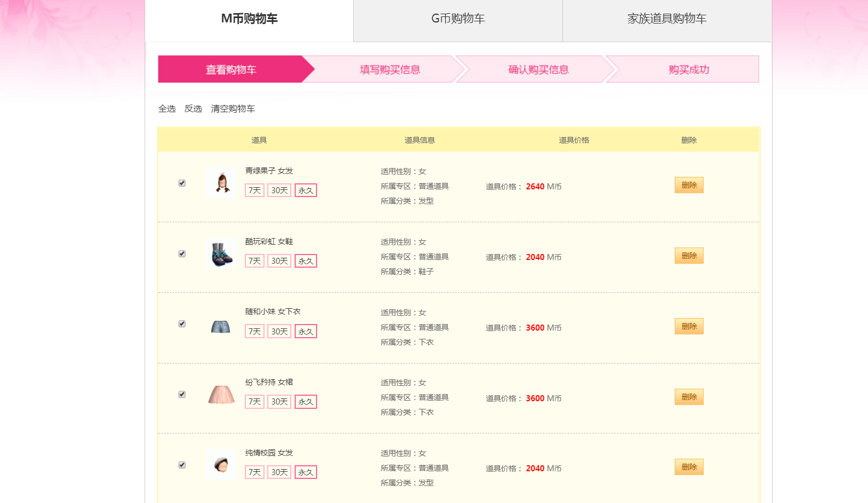Click the 2040 M币 price of 酷玩彩虹 女鞋
The width and height of the screenshot is (868, 503).
544,257
